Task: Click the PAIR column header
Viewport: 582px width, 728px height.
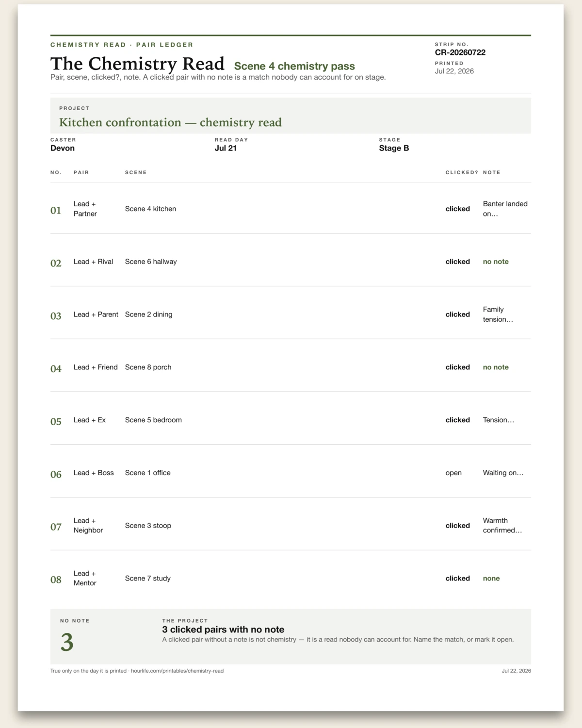Action: (81, 172)
